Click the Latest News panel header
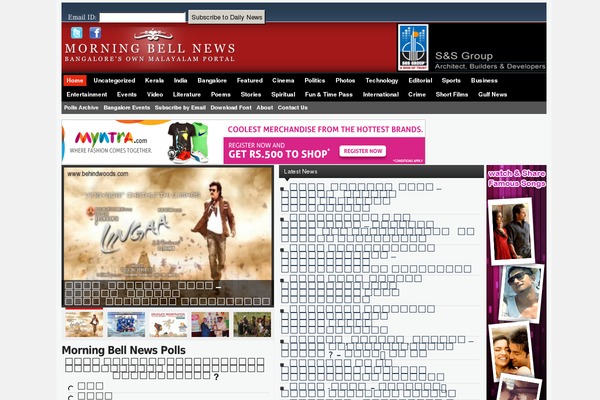Image resolution: width=600 pixels, height=400 pixels. tap(381, 171)
